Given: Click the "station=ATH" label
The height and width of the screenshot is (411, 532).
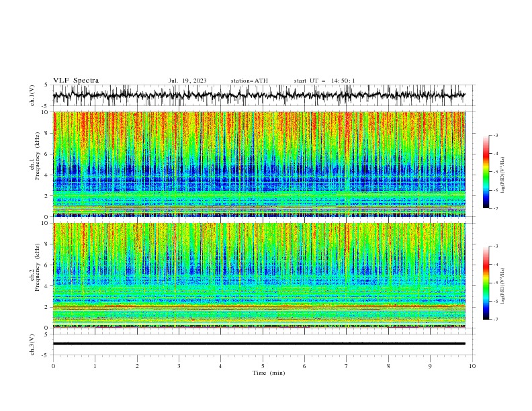Looking at the screenshot, I should pyautogui.click(x=249, y=81).
